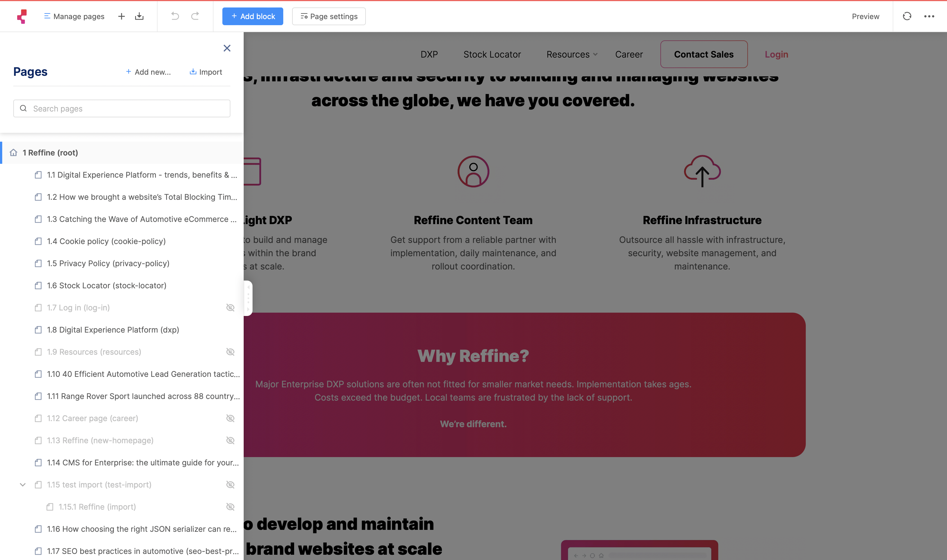Viewport: 947px width, 560px height.
Task: Click the home icon of Reffine root page
Action: [14, 152]
